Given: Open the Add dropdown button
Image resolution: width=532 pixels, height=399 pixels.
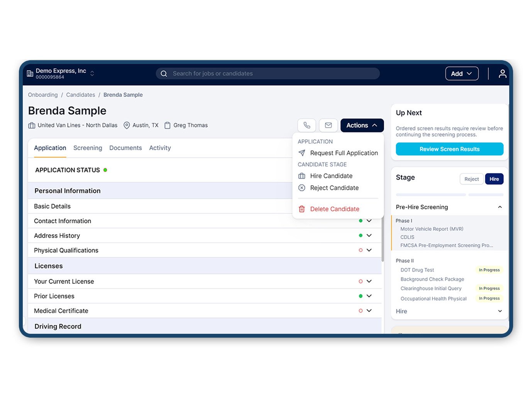Looking at the screenshot, I should pos(462,74).
